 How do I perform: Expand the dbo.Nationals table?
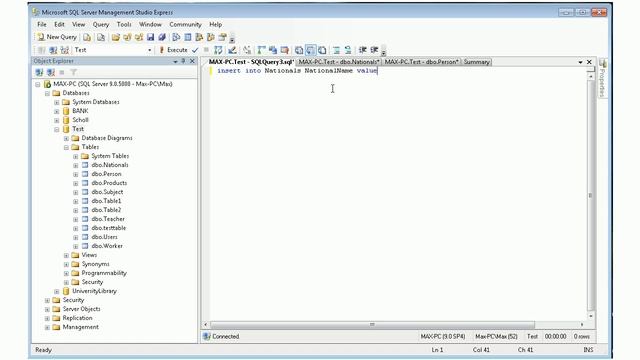coord(76,165)
